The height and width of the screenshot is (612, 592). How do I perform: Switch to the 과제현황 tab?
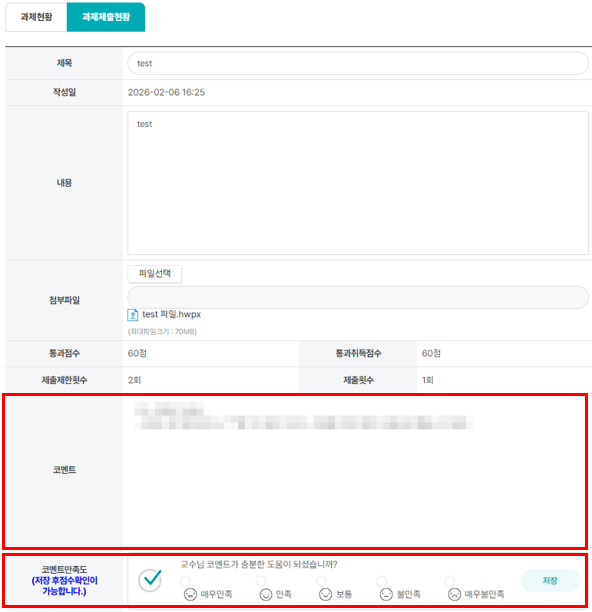[x=36, y=17]
